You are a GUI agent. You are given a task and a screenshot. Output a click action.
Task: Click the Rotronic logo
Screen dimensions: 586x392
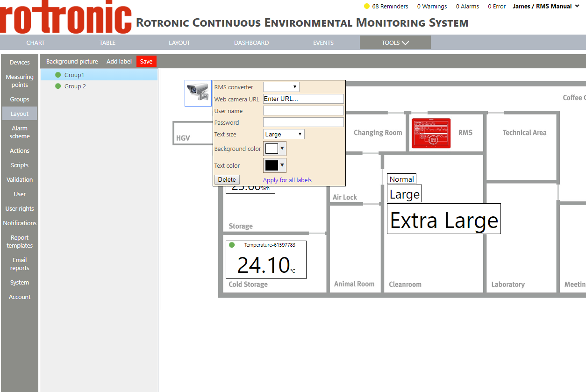tap(66, 17)
